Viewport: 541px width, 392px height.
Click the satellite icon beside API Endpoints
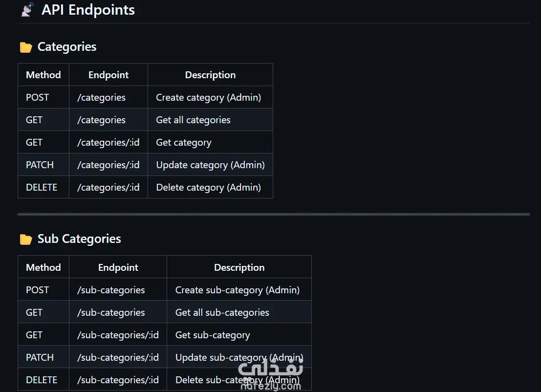click(27, 10)
